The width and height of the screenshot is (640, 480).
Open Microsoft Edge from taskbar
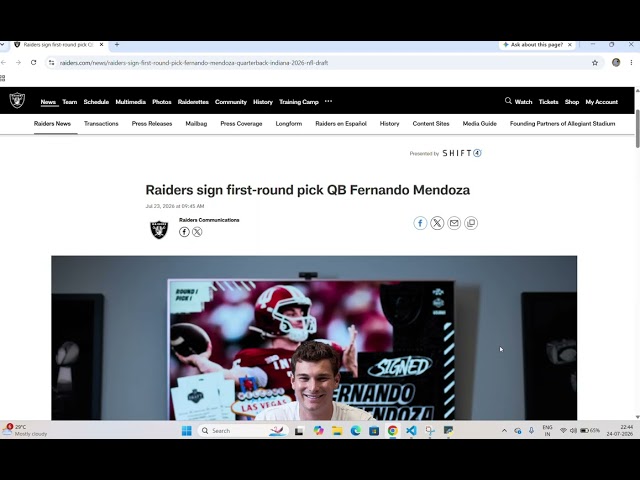(356, 431)
